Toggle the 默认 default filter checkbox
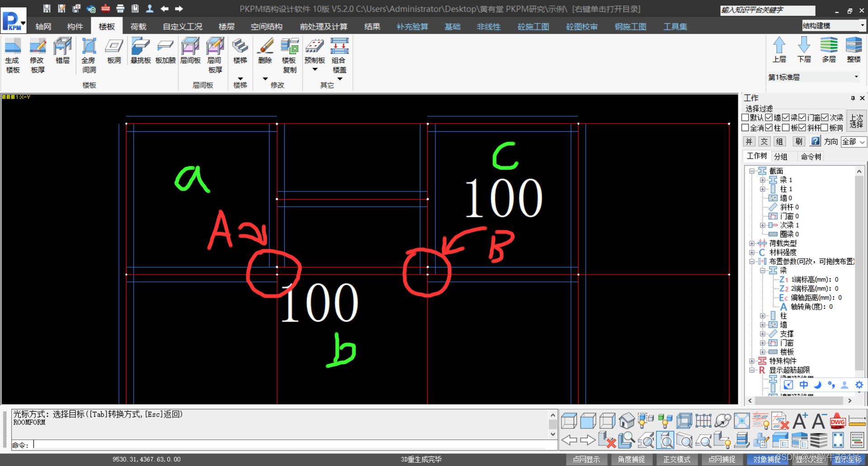The height and width of the screenshot is (466, 868). (745, 118)
